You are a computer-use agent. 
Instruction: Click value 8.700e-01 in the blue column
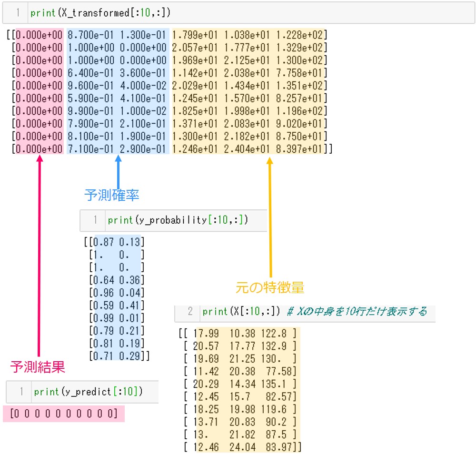coord(90,35)
